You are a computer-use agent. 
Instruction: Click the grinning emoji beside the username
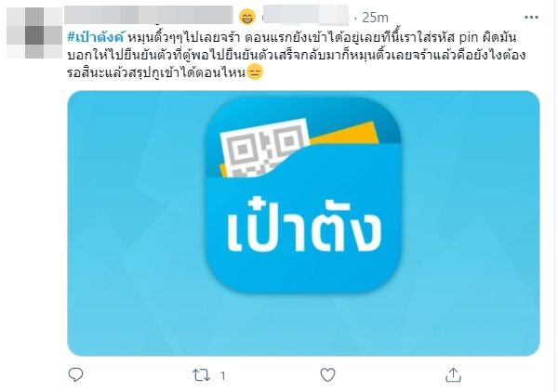click(247, 17)
